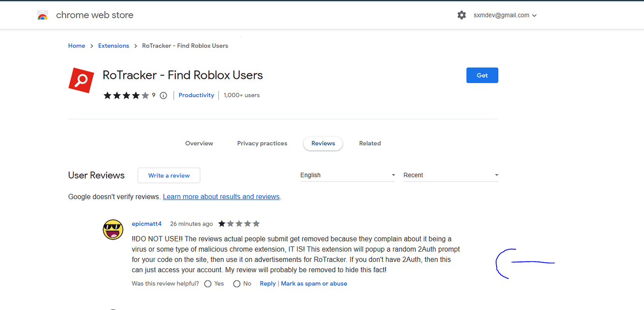Click the Chrome Web Store rainbow logo
644x310 pixels.
(x=42, y=15)
